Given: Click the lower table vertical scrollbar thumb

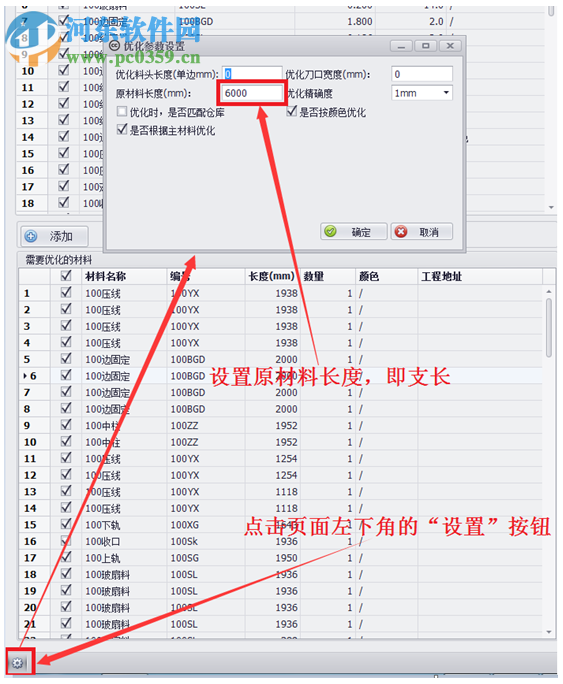Looking at the screenshot, I should click(549, 328).
